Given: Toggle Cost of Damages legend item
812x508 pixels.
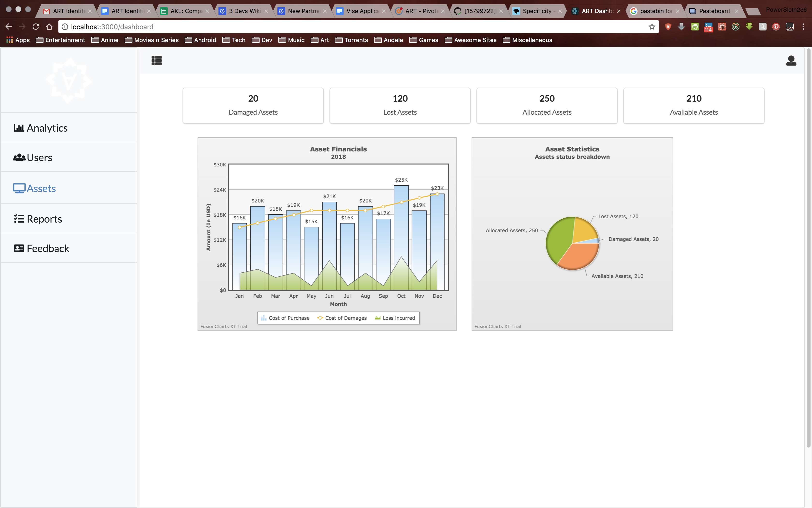Looking at the screenshot, I should (342, 318).
